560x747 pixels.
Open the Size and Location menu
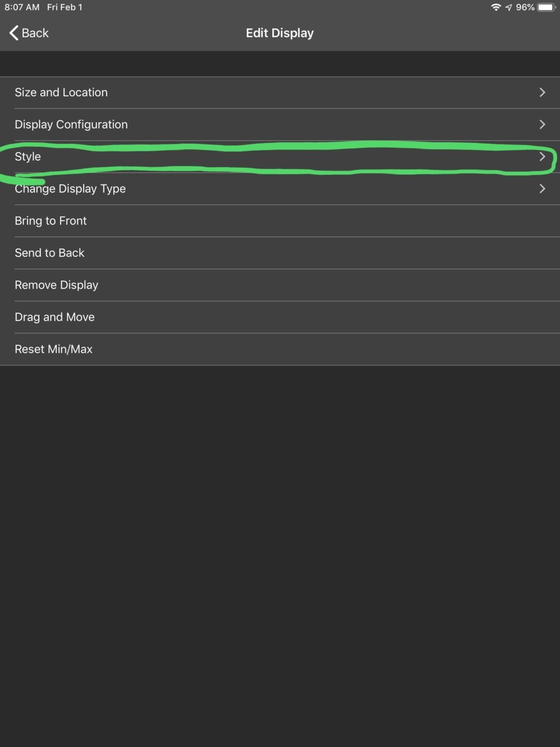click(280, 92)
